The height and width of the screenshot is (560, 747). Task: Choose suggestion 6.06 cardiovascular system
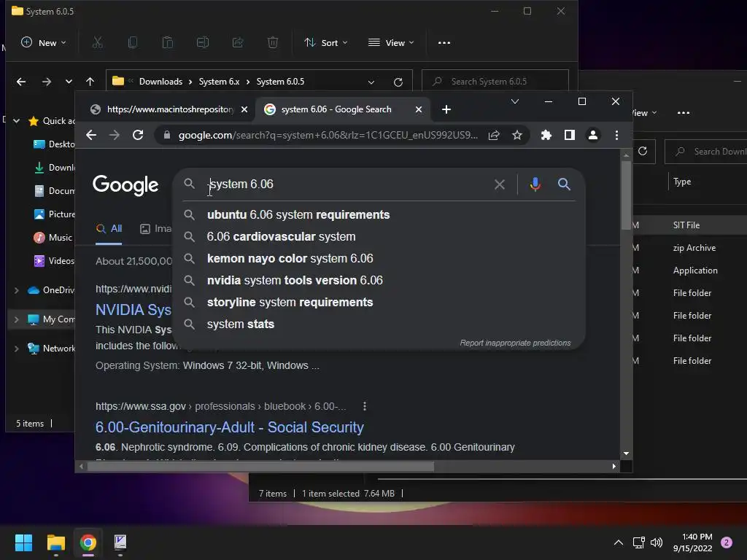(x=281, y=237)
